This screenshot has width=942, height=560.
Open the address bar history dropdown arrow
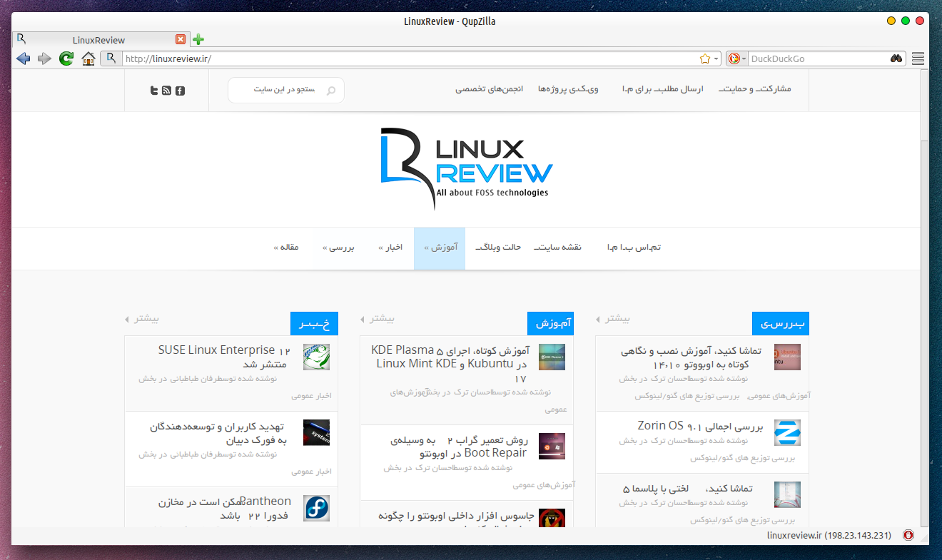click(x=716, y=58)
